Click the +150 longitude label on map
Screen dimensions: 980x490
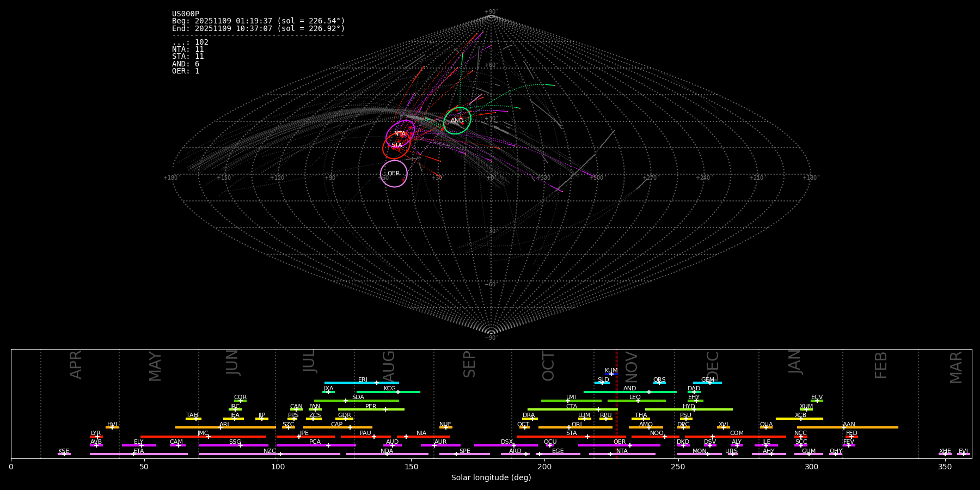pos(224,178)
